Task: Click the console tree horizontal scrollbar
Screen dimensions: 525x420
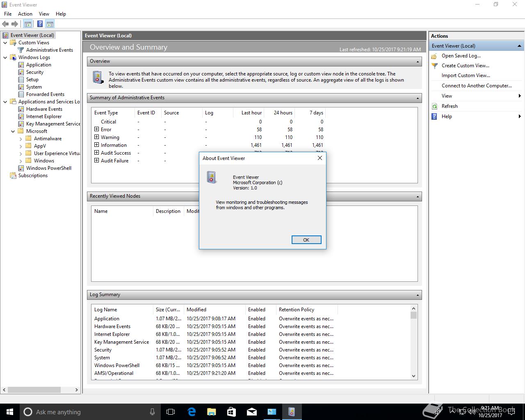Action: 40,390
